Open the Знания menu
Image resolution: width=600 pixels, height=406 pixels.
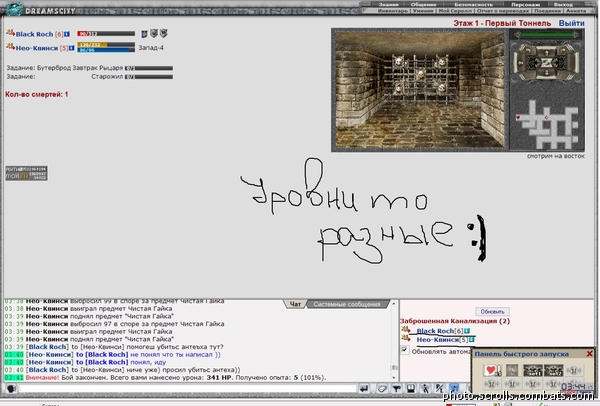point(388,4)
